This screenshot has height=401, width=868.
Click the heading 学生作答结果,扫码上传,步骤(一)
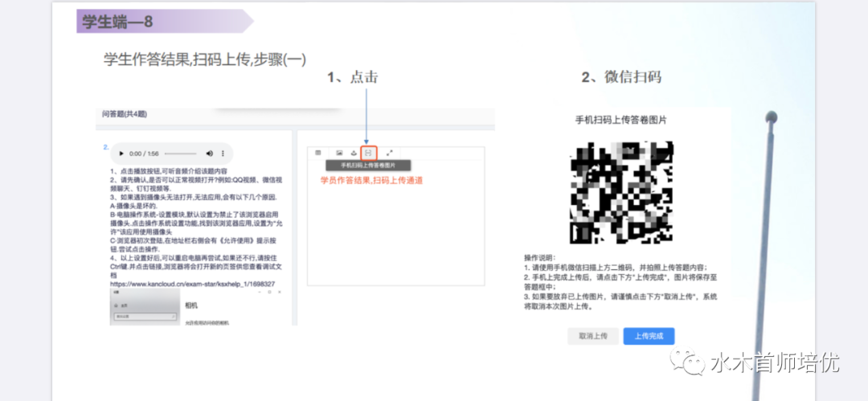pyautogui.click(x=205, y=59)
